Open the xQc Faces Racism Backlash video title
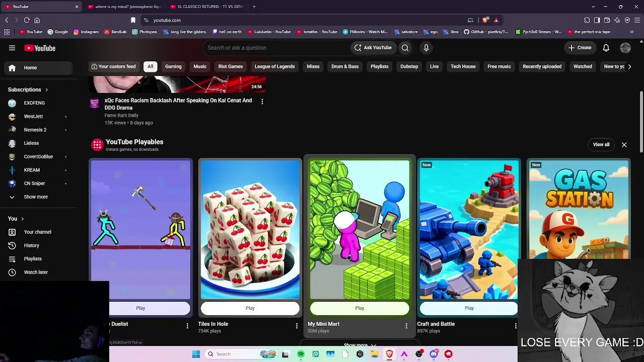Image resolution: width=644 pixels, height=362 pixels. point(178,104)
